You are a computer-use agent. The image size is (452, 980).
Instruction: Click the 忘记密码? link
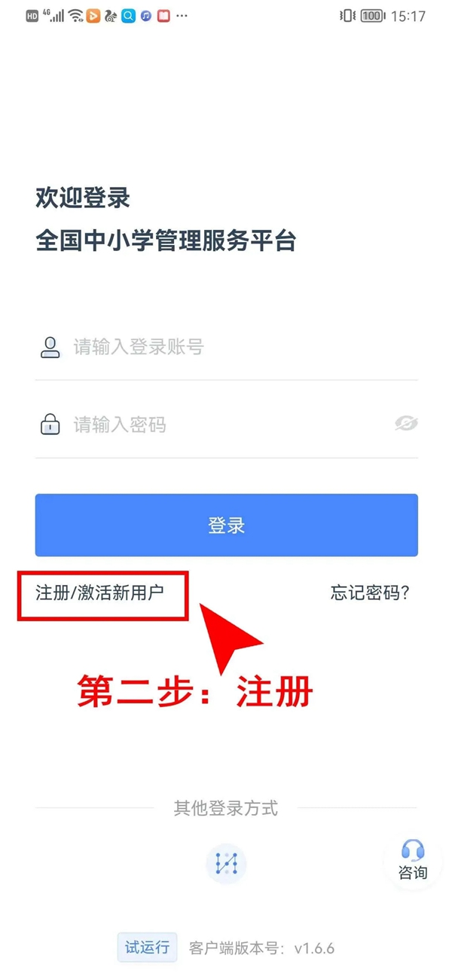(370, 593)
